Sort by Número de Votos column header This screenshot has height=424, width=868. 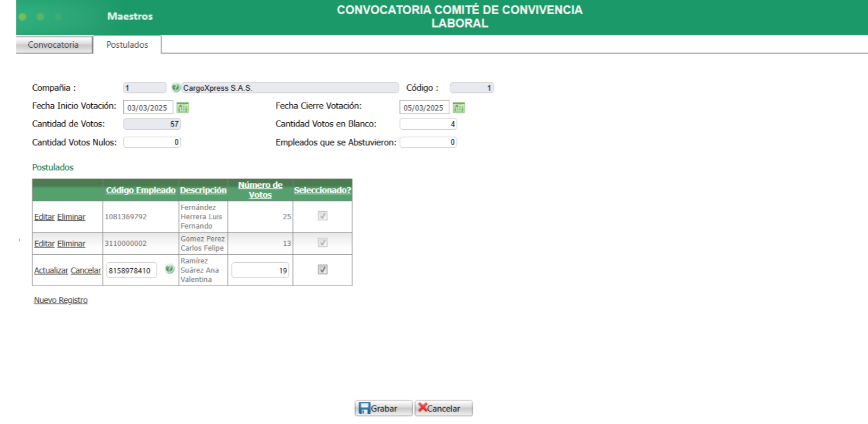[x=260, y=190]
